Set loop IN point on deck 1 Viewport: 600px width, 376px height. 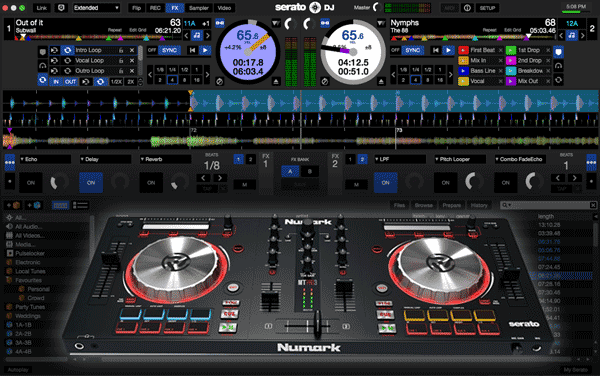pos(56,81)
